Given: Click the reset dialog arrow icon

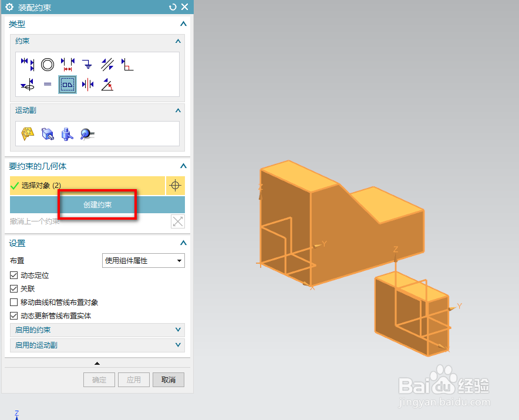Looking at the screenshot, I should 173,7.
